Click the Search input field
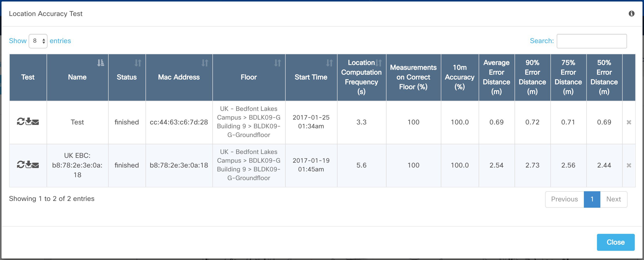 (591, 41)
